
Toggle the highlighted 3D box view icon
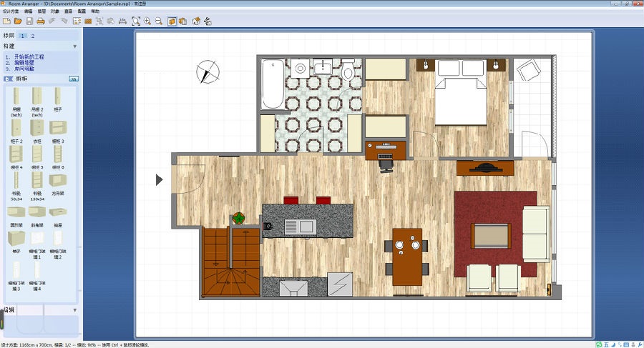pyautogui.click(x=172, y=21)
